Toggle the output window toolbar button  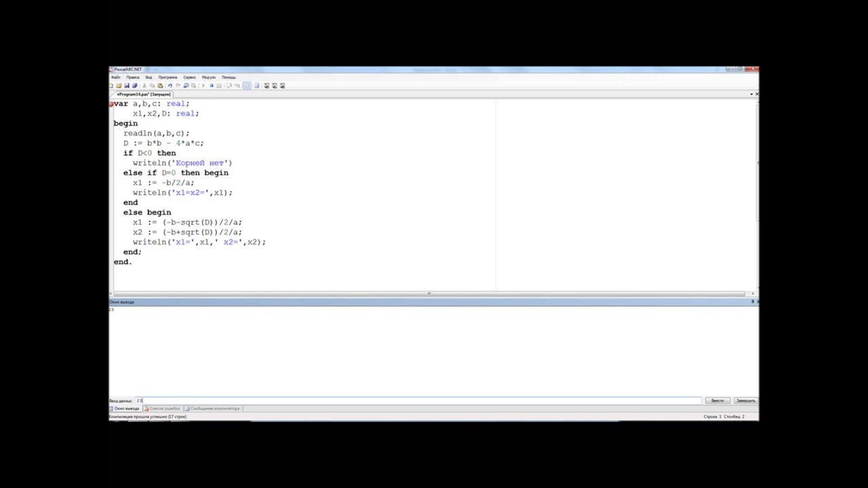coord(247,85)
